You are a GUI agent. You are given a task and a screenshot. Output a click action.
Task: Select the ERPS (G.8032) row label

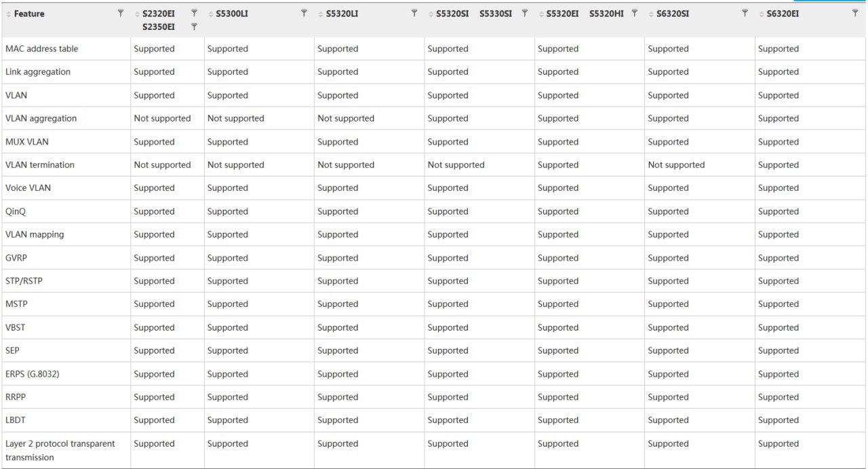tap(32, 374)
